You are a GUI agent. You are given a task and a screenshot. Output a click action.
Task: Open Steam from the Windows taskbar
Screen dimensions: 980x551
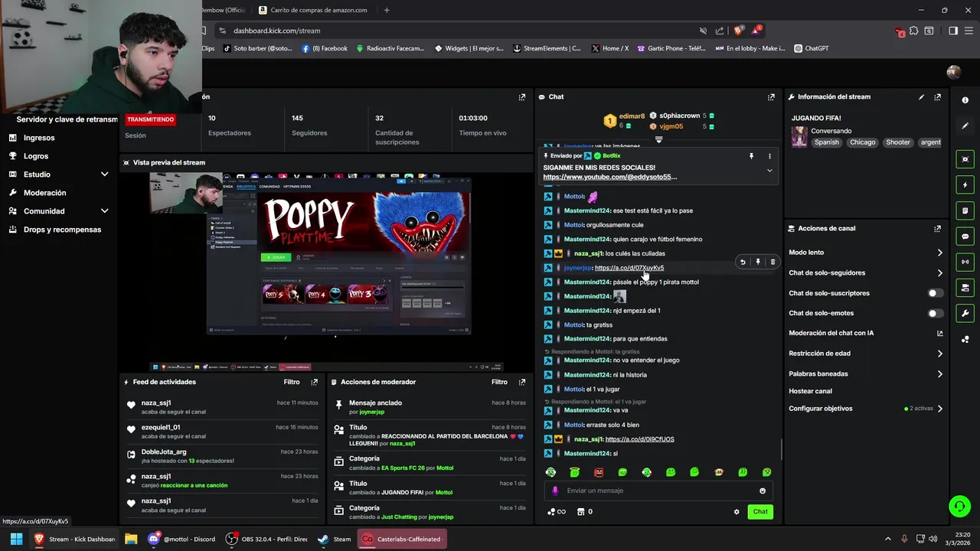(335, 540)
